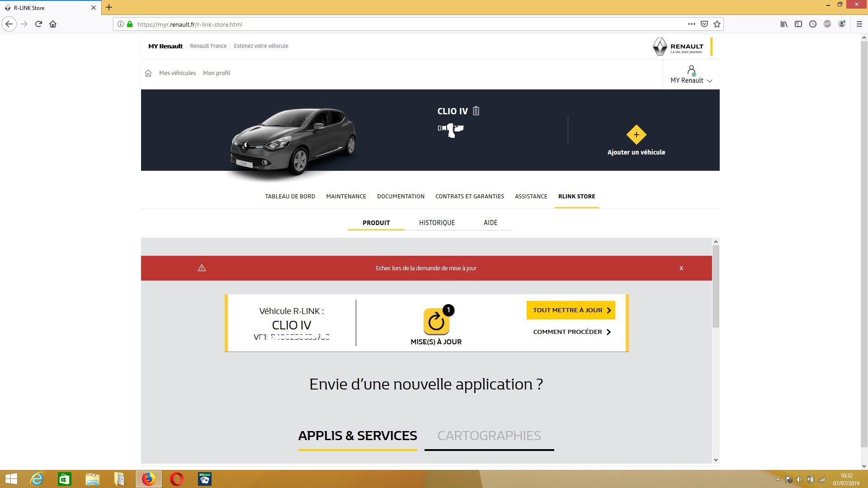This screenshot has height=488, width=868.
Task: Bookmark this page with star icon
Action: click(717, 24)
